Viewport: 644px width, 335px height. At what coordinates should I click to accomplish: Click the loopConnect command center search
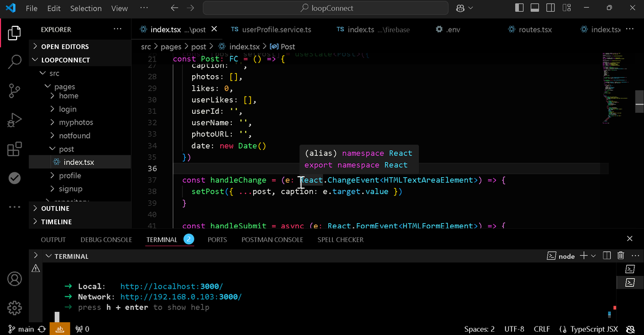[325, 8]
